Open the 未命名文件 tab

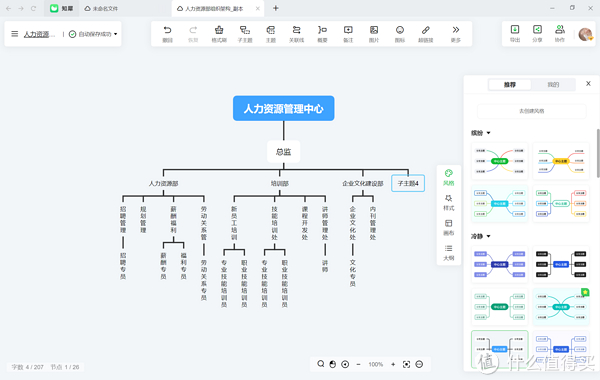coord(101,8)
